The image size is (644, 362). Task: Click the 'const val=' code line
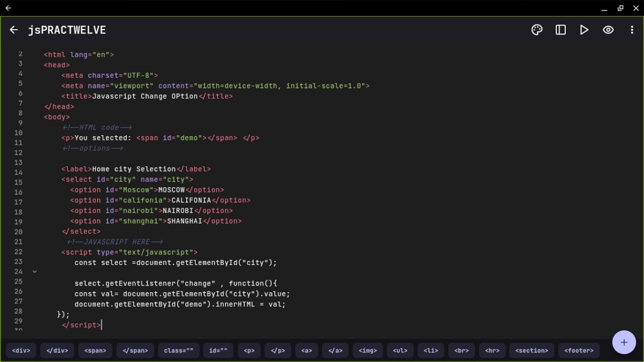click(x=182, y=294)
